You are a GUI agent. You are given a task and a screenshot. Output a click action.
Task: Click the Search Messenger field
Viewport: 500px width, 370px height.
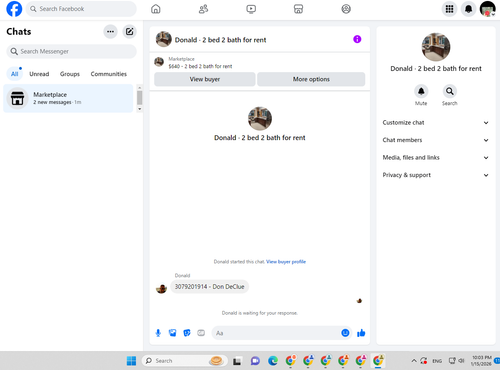[x=71, y=51]
